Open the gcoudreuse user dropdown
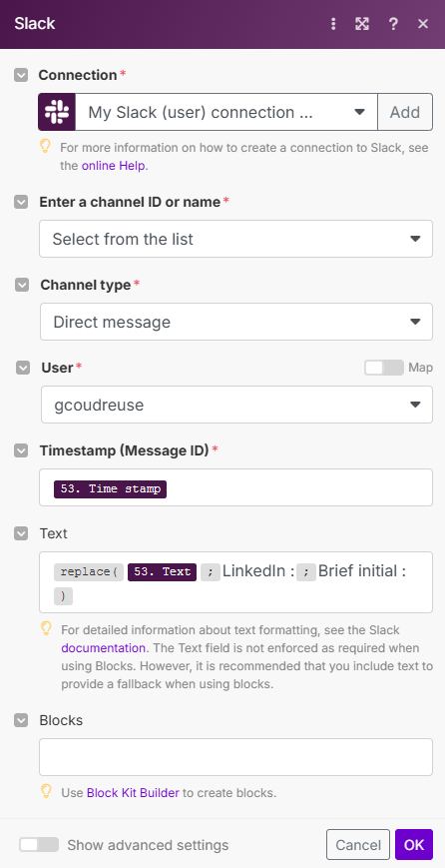Viewport: 445px width, 868px height. click(x=237, y=405)
